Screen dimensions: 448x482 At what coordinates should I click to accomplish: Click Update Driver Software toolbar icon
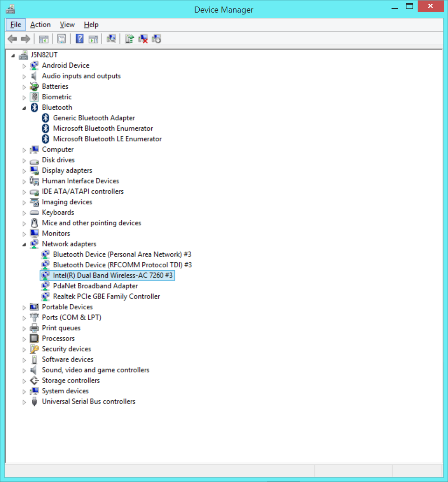pos(129,39)
